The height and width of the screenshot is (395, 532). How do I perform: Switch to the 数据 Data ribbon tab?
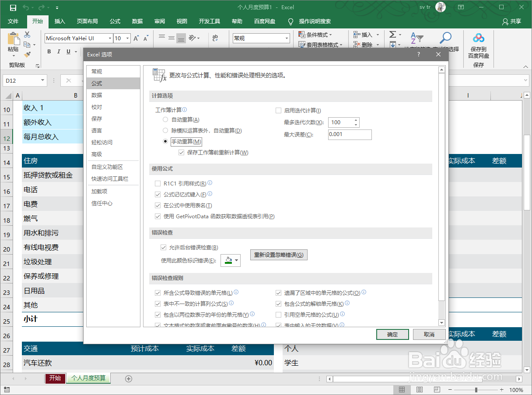coord(137,21)
